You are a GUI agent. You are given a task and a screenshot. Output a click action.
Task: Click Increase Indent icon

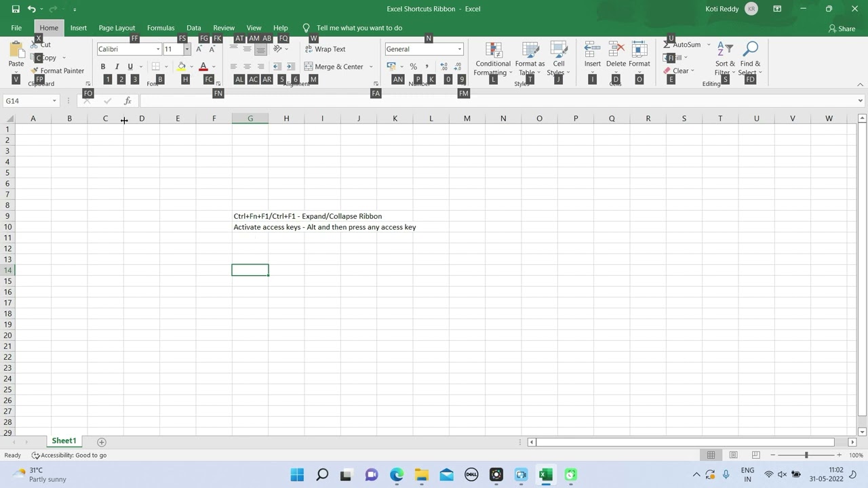tap(290, 66)
